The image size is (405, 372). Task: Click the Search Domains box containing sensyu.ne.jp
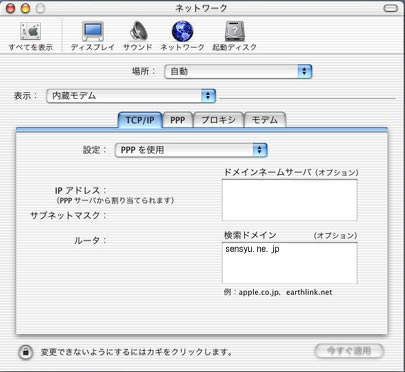(290, 263)
